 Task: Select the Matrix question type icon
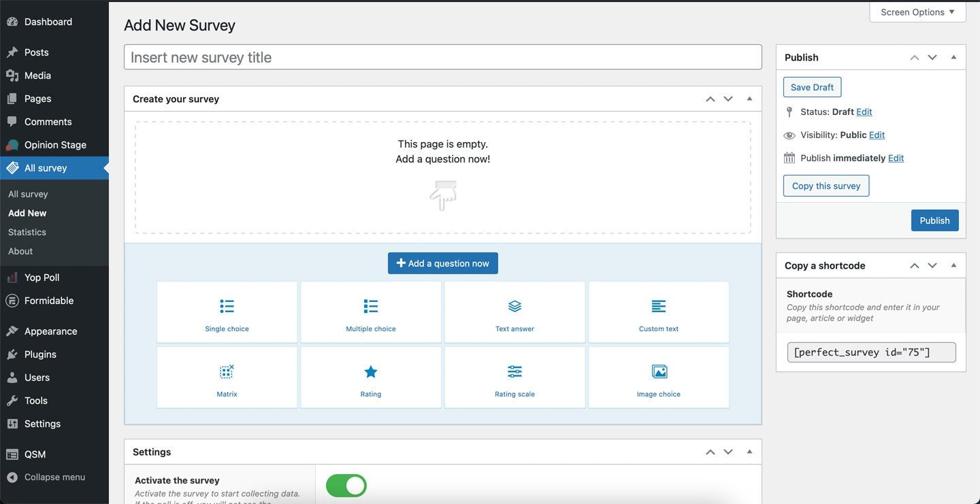[x=226, y=371]
